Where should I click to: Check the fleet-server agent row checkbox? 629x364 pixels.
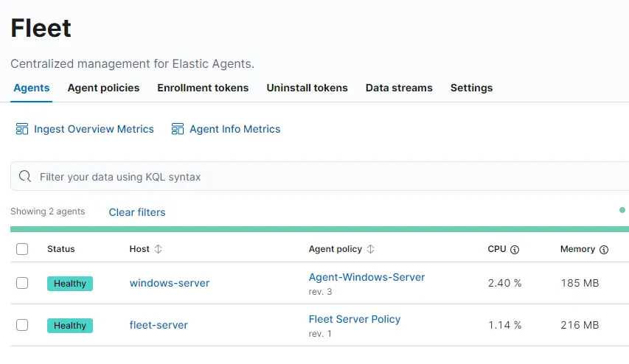point(22,325)
